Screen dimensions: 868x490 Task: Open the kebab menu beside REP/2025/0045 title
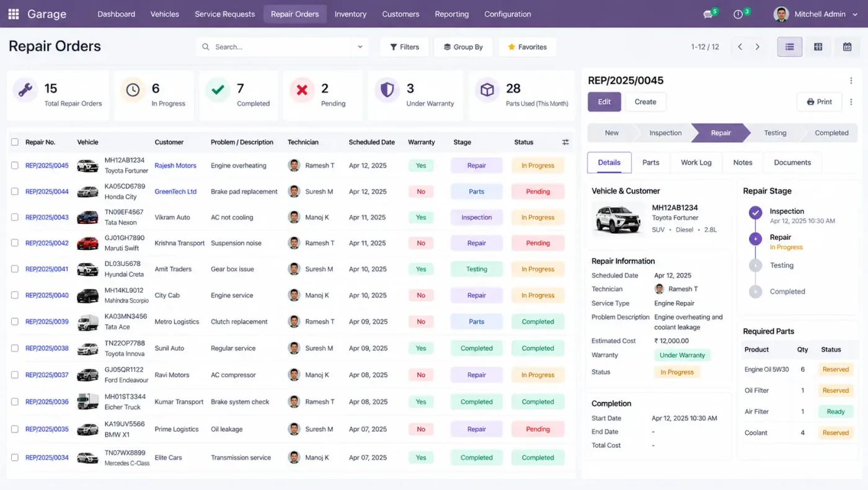coord(851,81)
